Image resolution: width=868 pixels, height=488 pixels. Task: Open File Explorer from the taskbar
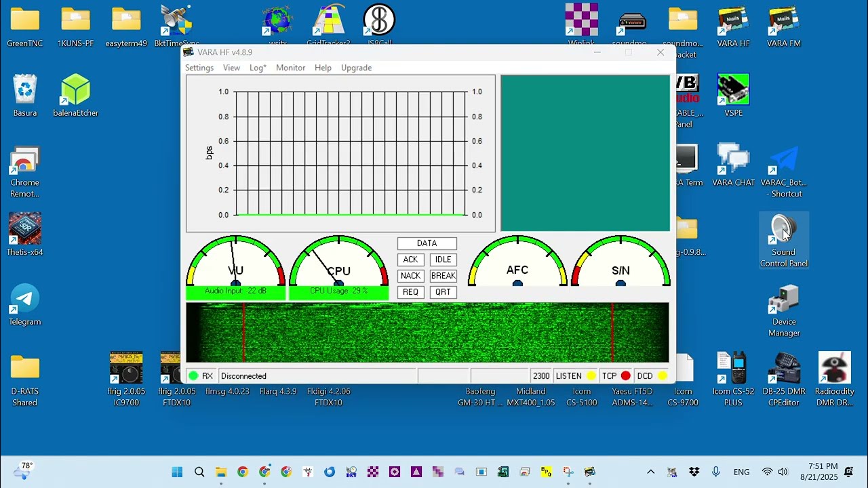tap(221, 472)
